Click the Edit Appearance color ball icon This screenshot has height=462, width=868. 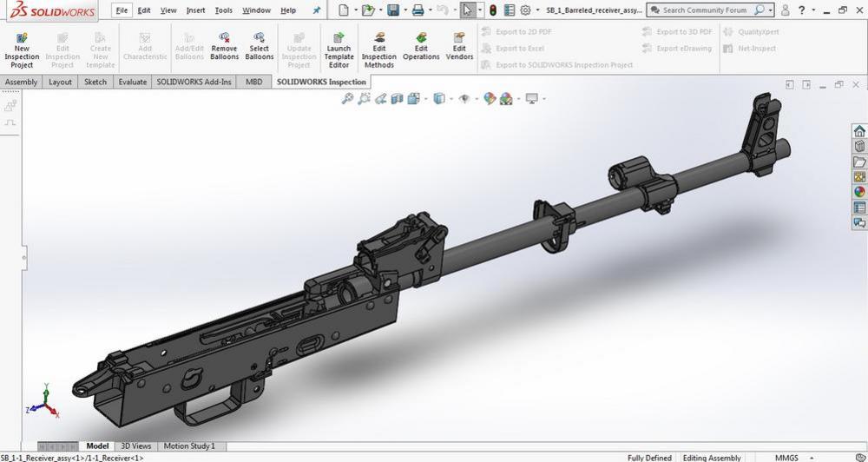490,99
